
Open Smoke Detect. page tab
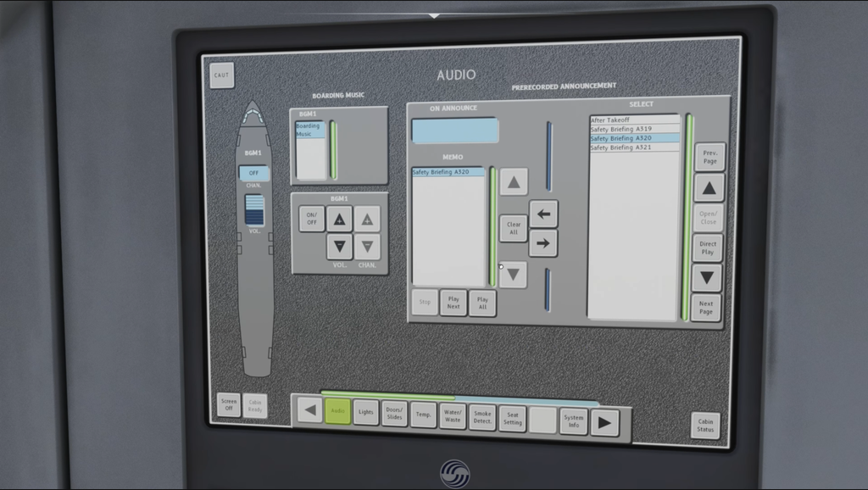pos(482,417)
